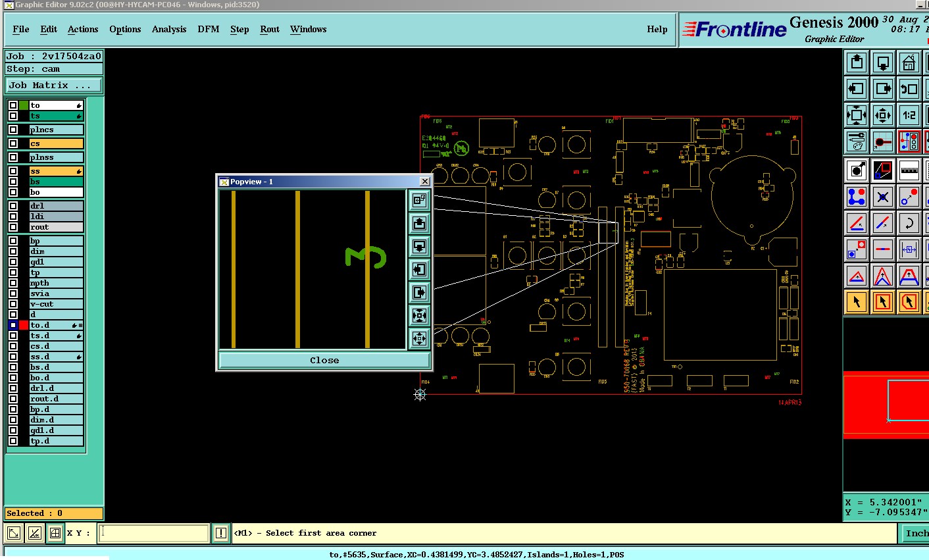
Task: Select the ss layer name
Action: (x=57, y=171)
